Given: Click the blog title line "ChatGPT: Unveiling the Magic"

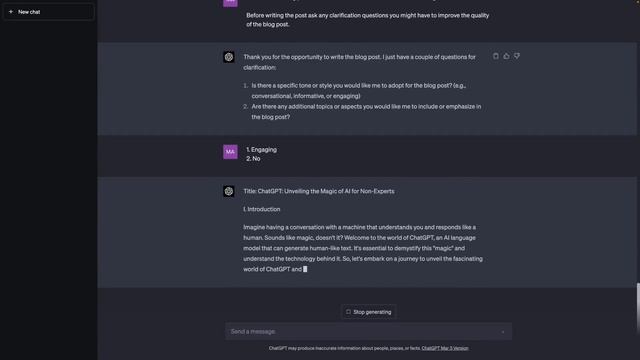Looking at the screenshot, I should [319, 191].
